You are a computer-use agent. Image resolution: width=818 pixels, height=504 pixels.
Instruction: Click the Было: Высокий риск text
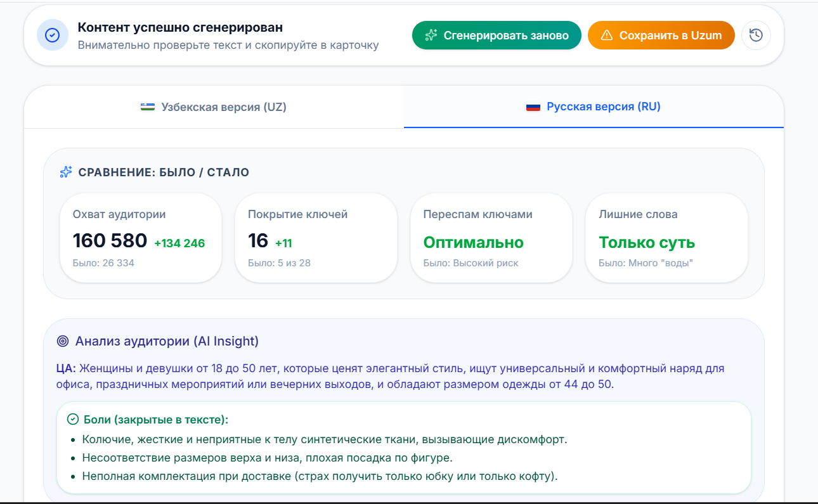471,263
